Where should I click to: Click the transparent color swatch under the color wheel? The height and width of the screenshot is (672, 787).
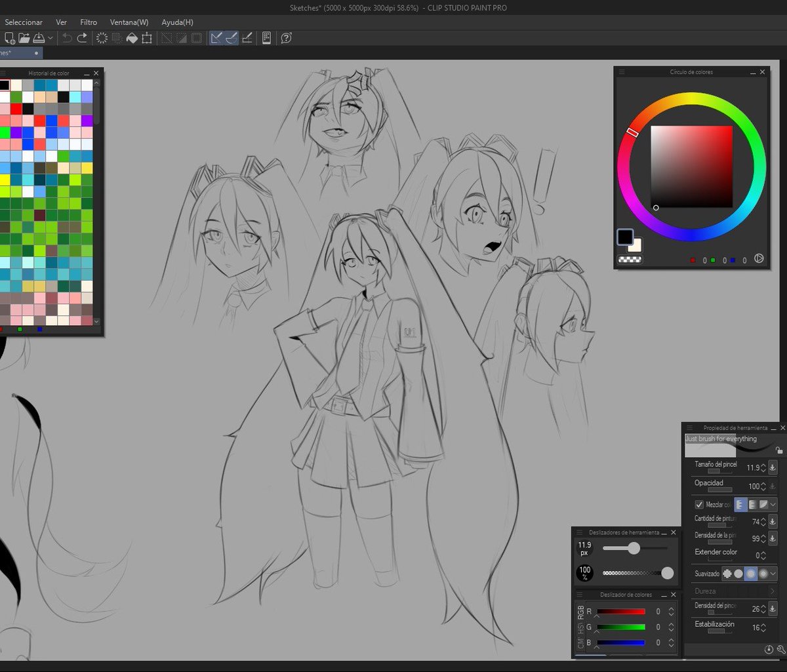pyautogui.click(x=630, y=260)
